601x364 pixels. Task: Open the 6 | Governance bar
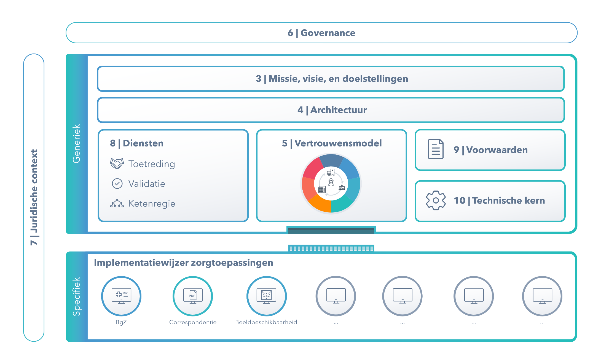(321, 33)
